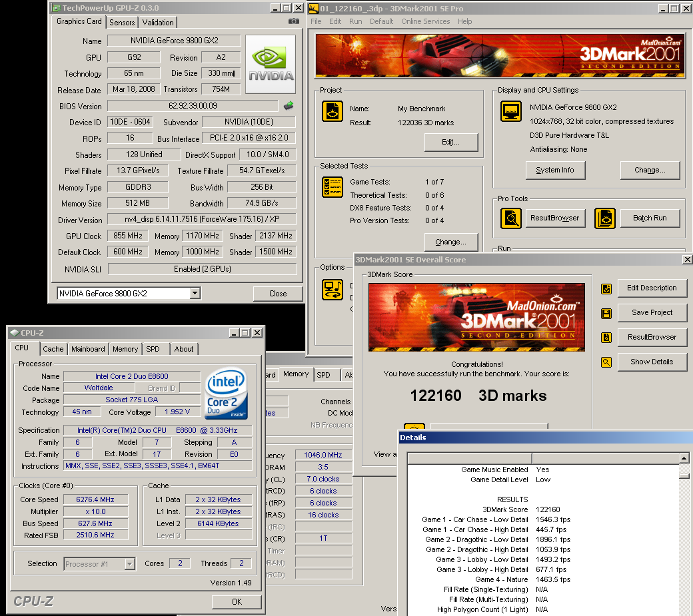
Task: Click the Batch Run button
Action: [x=650, y=218]
